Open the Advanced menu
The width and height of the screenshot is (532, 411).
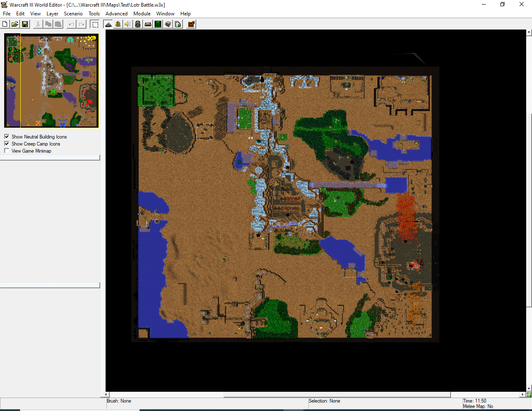click(116, 14)
